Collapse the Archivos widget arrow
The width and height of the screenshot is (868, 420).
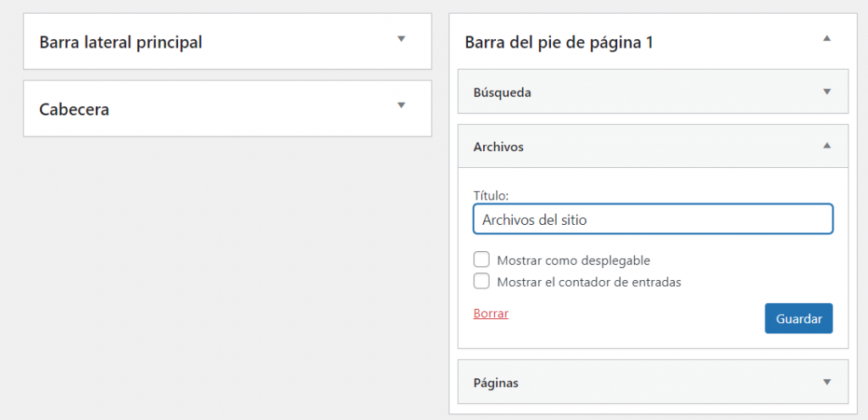pos(827,146)
